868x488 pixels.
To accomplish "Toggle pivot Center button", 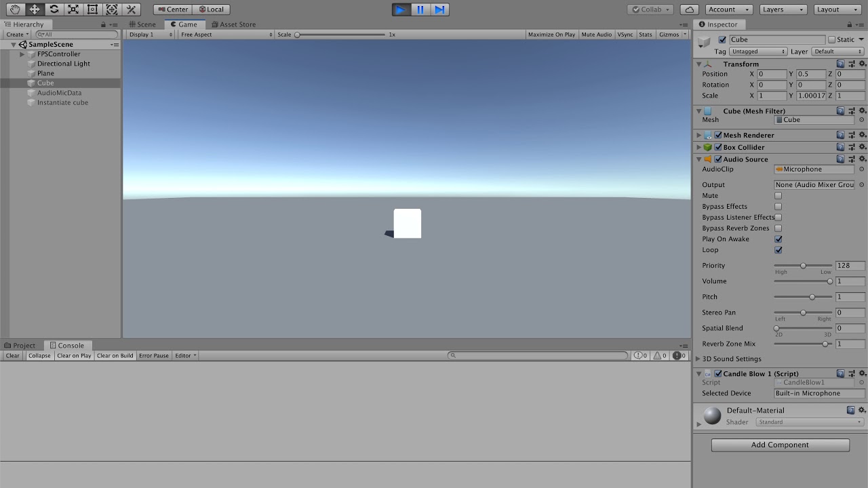I will coord(173,9).
